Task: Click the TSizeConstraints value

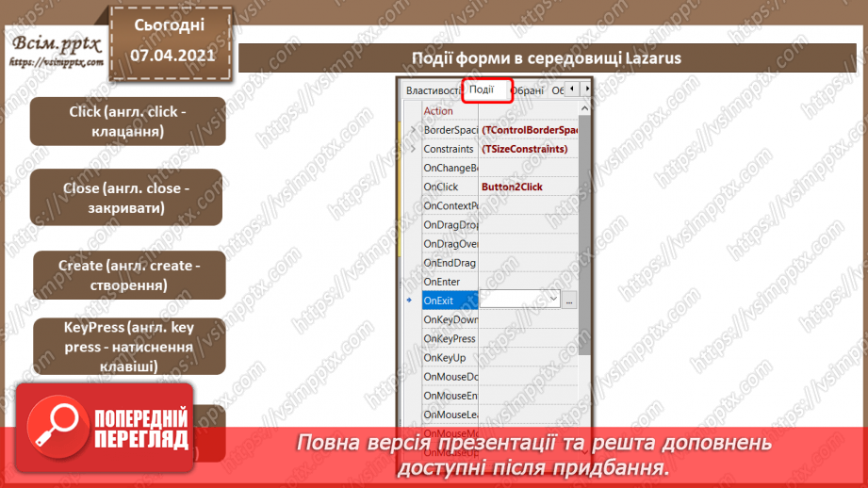Action: tap(525, 149)
